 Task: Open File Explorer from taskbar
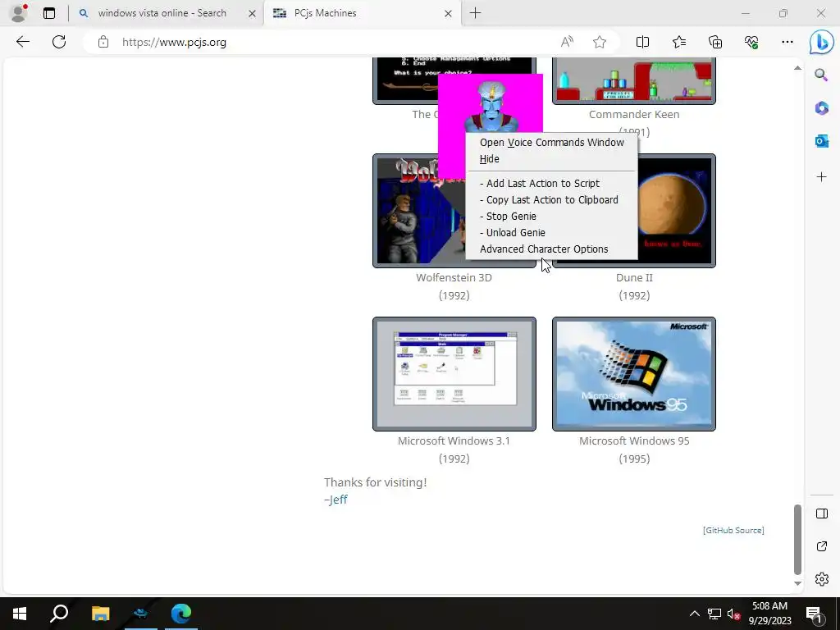pos(100,613)
